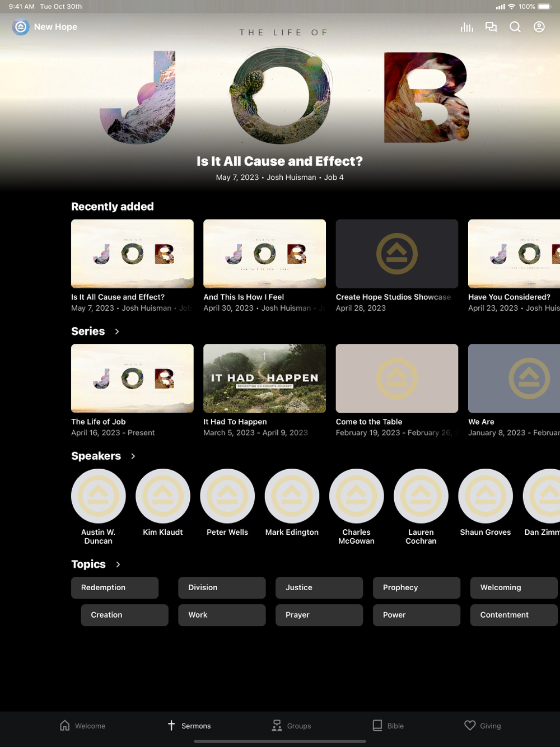Choose the Redemption topic

click(x=115, y=587)
